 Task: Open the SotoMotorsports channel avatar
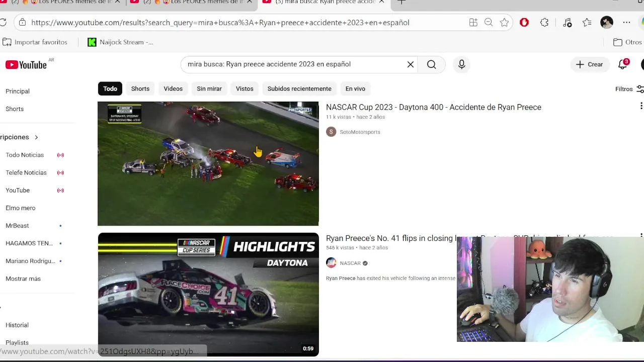331,132
